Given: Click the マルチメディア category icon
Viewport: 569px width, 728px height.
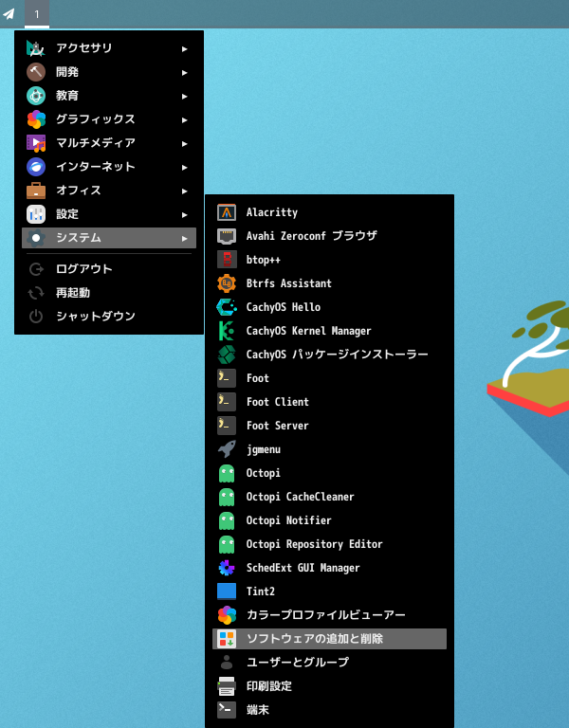Looking at the screenshot, I should pos(36,143).
